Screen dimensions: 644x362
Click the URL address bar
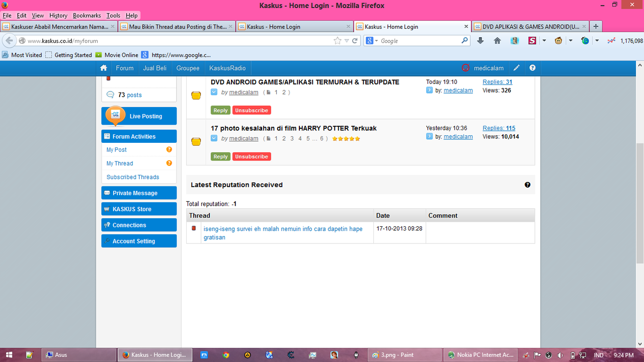pyautogui.click(x=179, y=41)
